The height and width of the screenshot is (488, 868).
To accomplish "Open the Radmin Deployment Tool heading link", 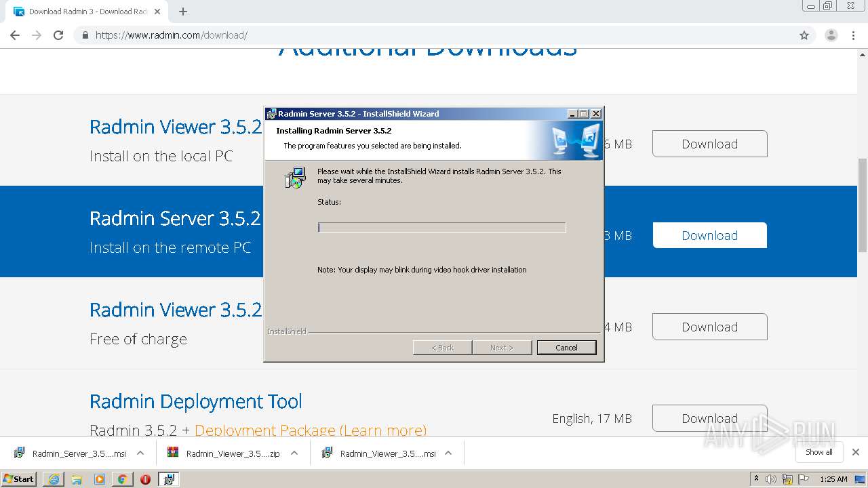I will pyautogui.click(x=196, y=401).
